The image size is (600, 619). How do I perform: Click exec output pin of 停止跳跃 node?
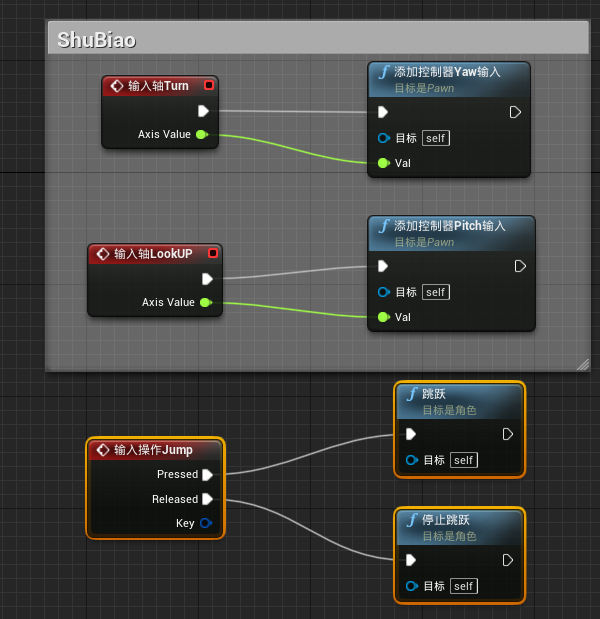[508, 560]
